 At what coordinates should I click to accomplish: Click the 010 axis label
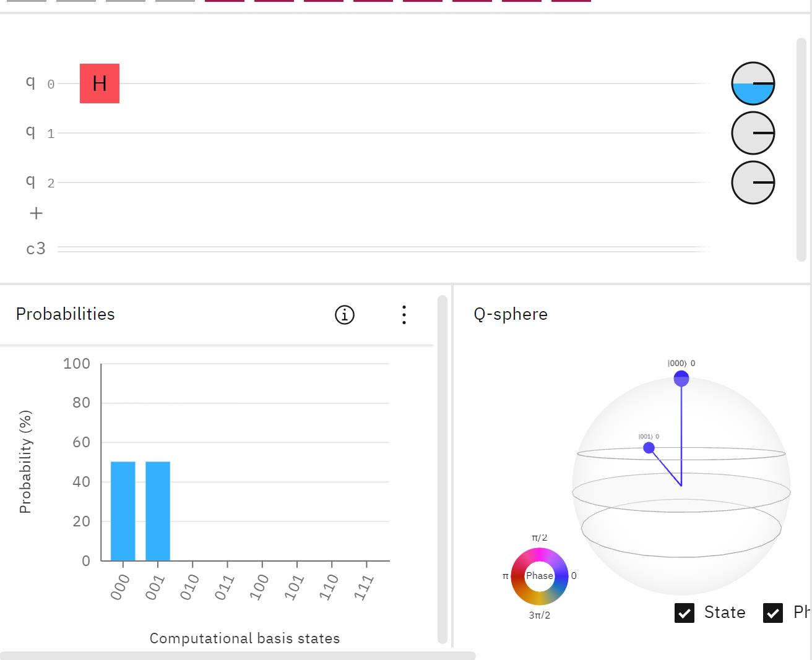tap(189, 587)
